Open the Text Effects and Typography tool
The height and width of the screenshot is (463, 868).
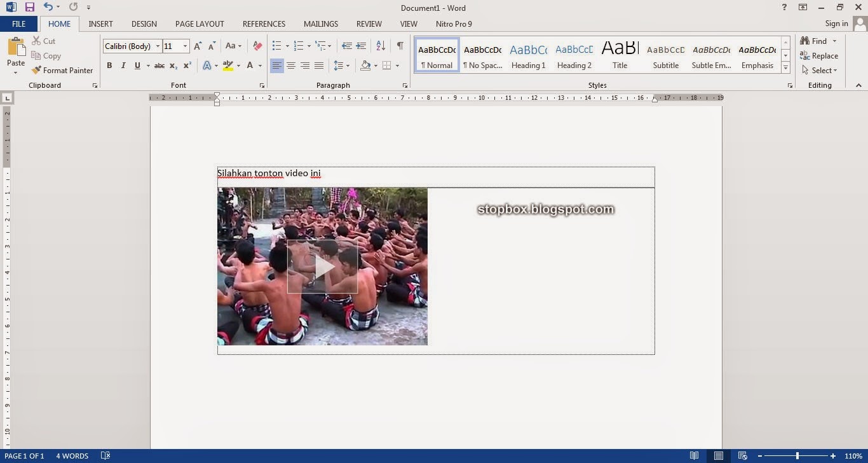pos(207,66)
